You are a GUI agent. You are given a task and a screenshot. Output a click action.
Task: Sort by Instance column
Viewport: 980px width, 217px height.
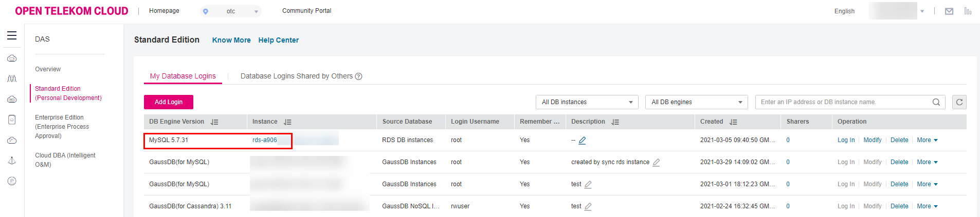pyautogui.click(x=287, y=122)
